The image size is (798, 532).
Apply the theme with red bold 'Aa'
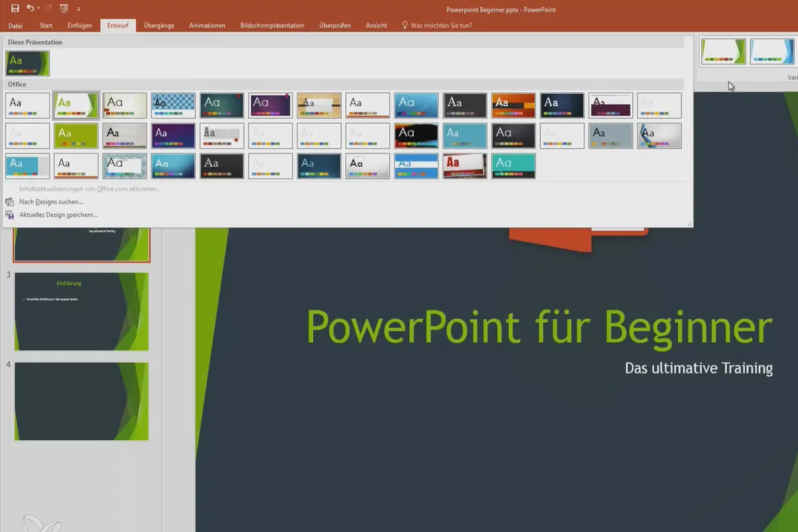tap(465, 166)
